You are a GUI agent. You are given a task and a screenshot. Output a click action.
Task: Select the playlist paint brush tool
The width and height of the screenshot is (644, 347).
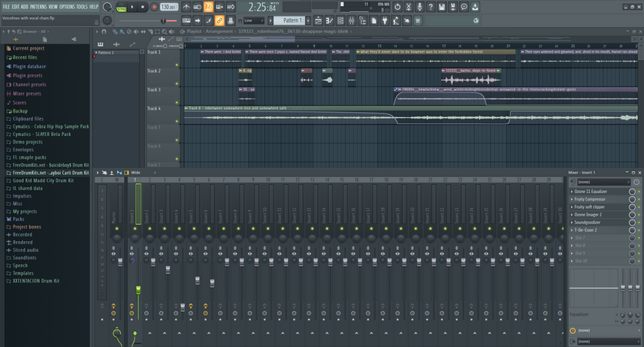122,32
